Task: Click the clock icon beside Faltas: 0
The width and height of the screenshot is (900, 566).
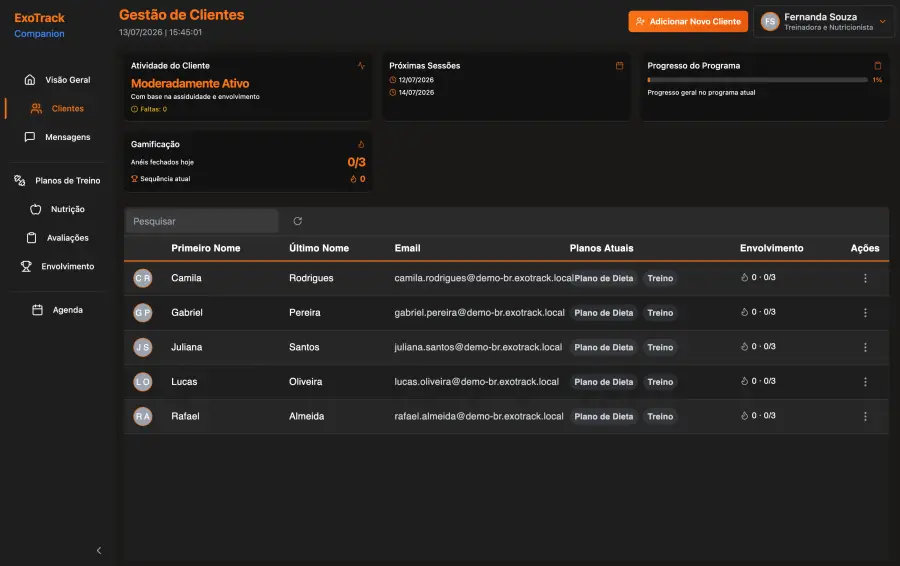Action: pyautogui.click(x=134, y=109)
